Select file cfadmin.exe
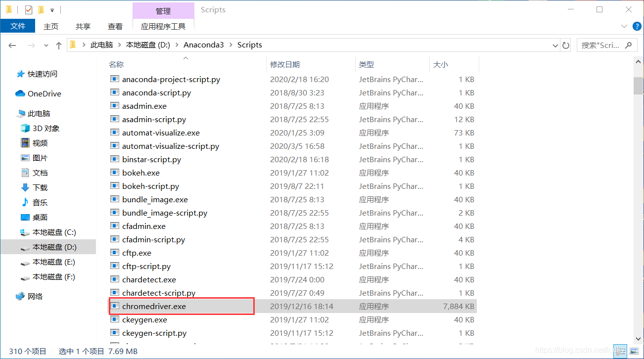The image size is (644, 359). (x=144, y=226)
